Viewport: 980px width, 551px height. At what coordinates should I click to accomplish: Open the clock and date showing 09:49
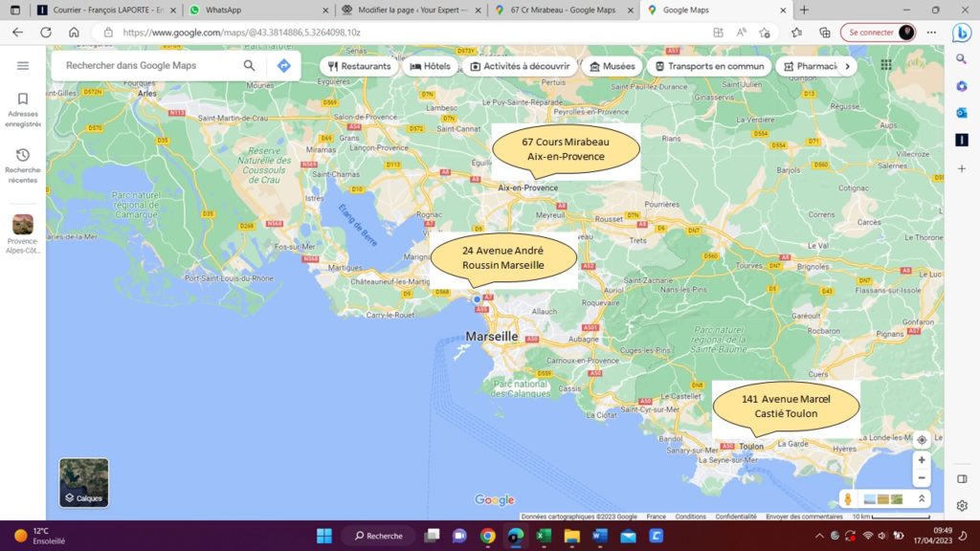pos(933,536)
